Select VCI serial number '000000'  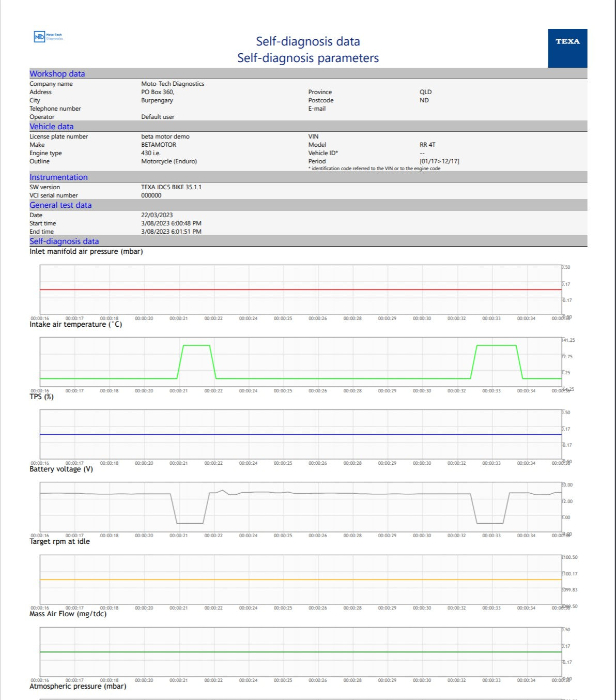click(x=151, y=195)
